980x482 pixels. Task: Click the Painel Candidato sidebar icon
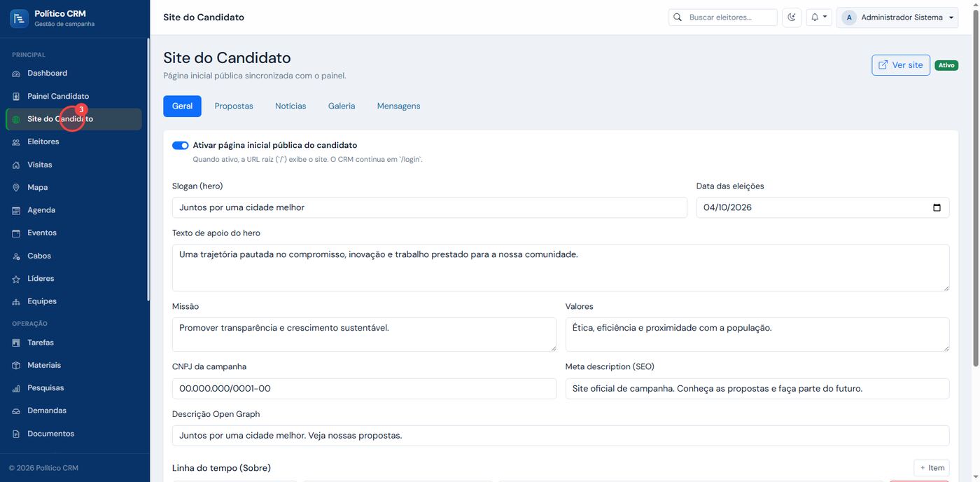pos(16,97)
